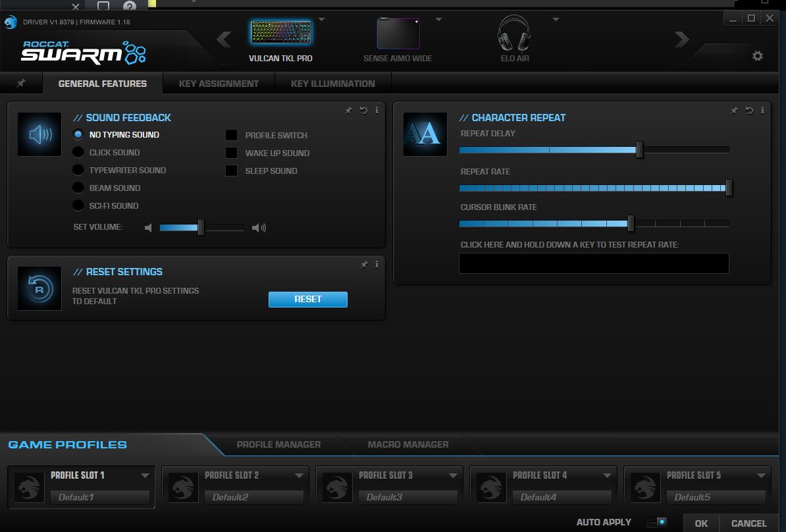Show info for the Reset Settings panel

(x=377, y=265)
